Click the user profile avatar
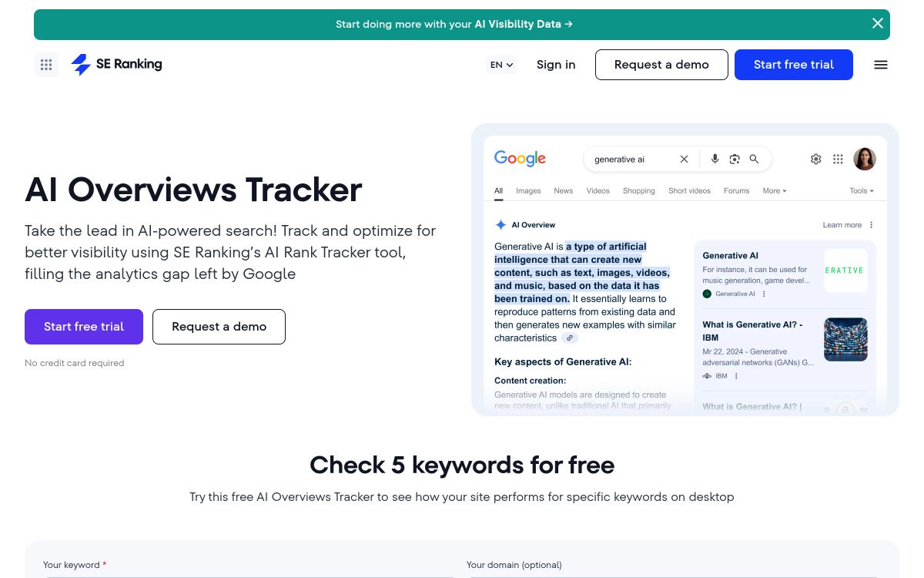924x578 pixels. pos(865,159)
